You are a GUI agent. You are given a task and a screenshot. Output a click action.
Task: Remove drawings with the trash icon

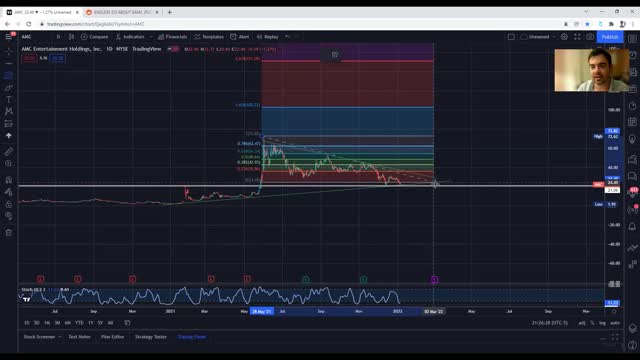[9, 233]
